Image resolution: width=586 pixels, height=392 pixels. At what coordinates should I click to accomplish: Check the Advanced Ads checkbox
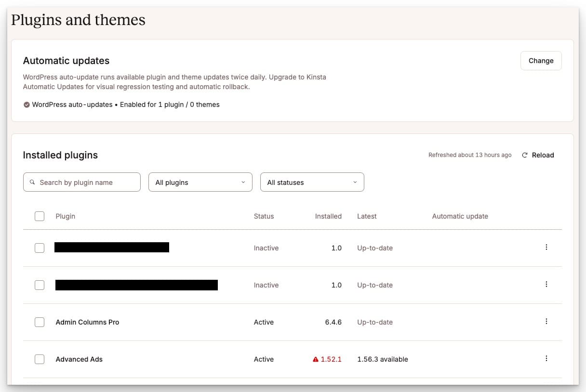point(40,359)
